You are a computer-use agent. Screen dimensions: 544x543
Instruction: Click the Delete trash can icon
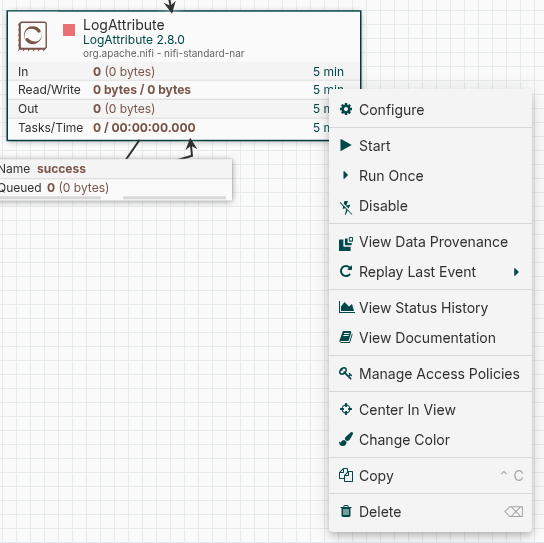click(x=346, y=511)
